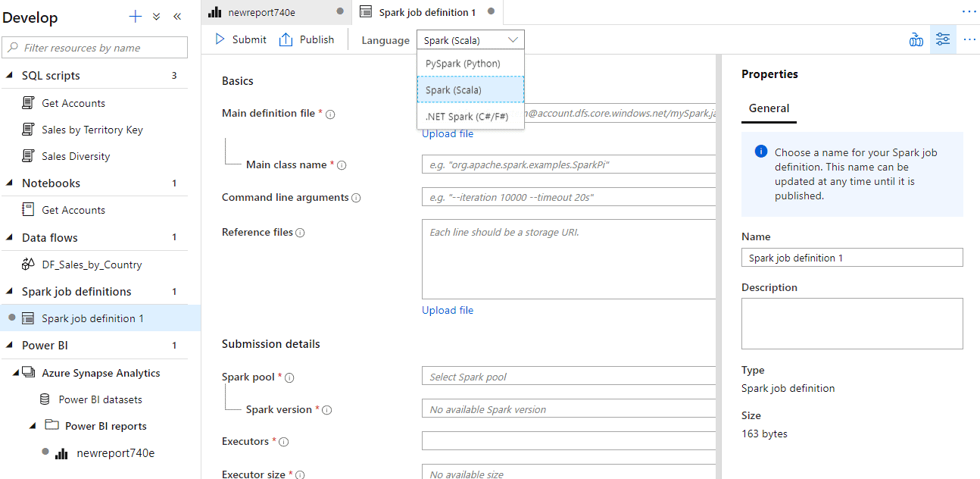Expand all sections with double chevron down
This screenshot has height=479, width=980.
point(157,17)
